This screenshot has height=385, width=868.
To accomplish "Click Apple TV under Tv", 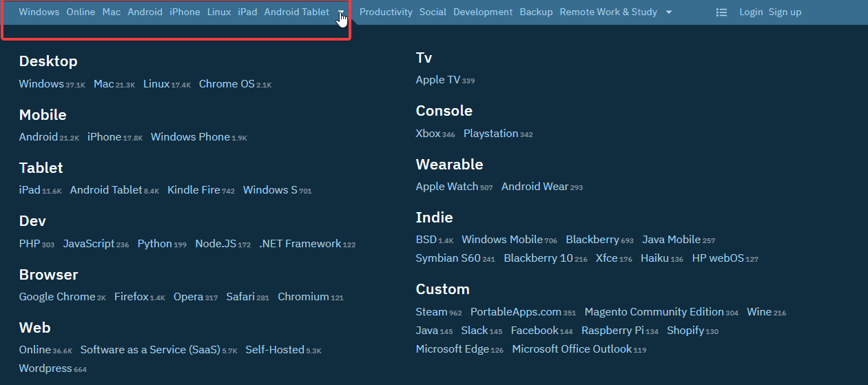I will tap(437, 80).
